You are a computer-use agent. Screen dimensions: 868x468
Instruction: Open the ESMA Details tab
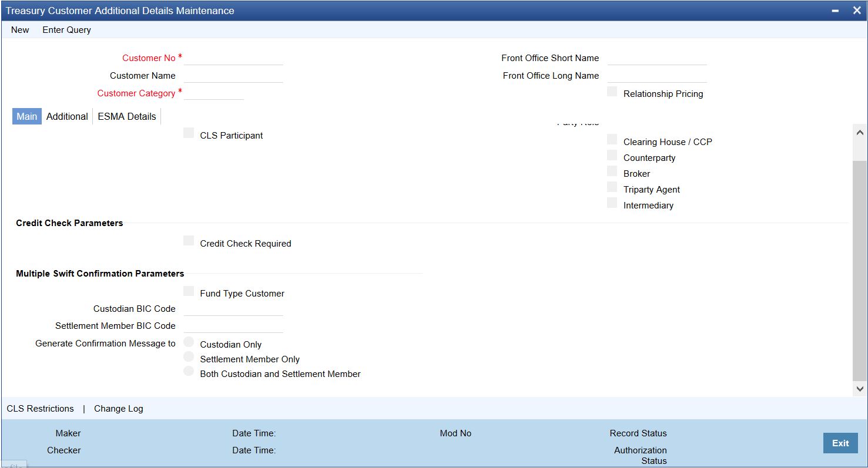[127, 116]
